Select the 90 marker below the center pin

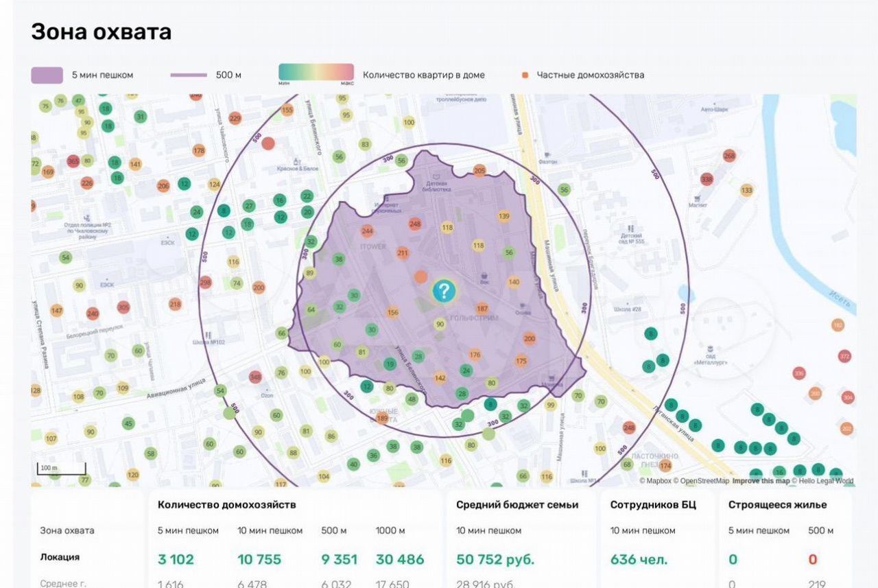(x=440, y=325)
